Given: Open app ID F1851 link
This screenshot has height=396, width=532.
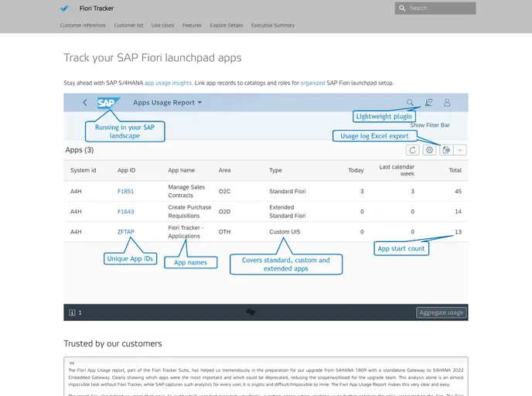Looking at the screenshot, I should [125, 191].
